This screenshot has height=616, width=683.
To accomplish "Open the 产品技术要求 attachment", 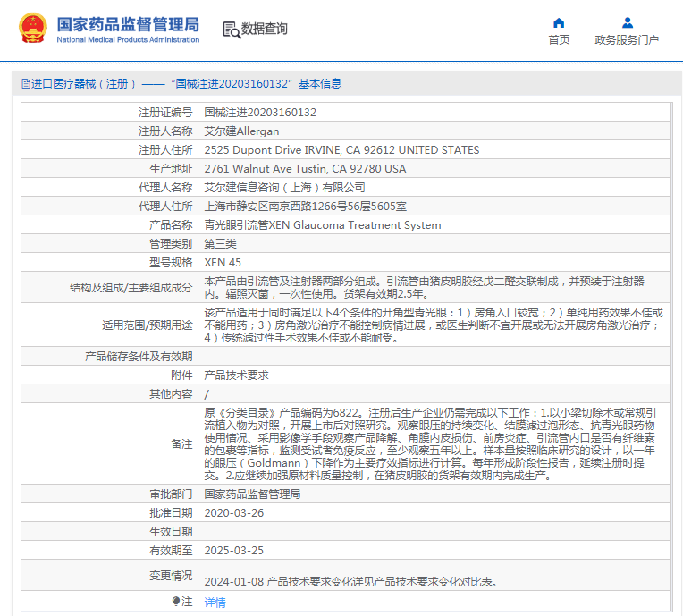I will coord(237,376).
